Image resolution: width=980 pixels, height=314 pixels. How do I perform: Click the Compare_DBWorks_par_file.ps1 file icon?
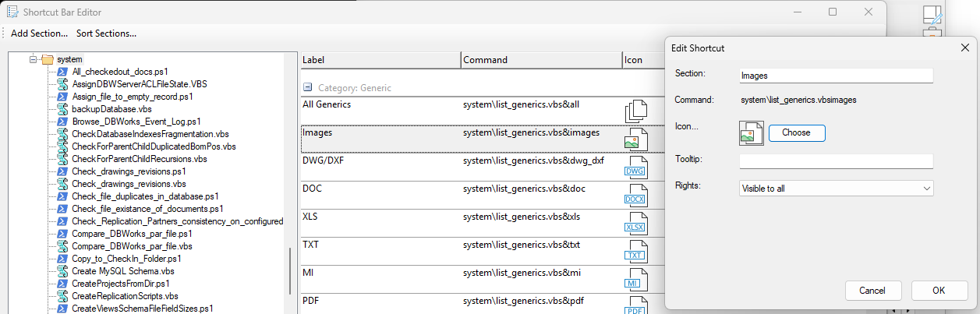click(x=62, y=234)
